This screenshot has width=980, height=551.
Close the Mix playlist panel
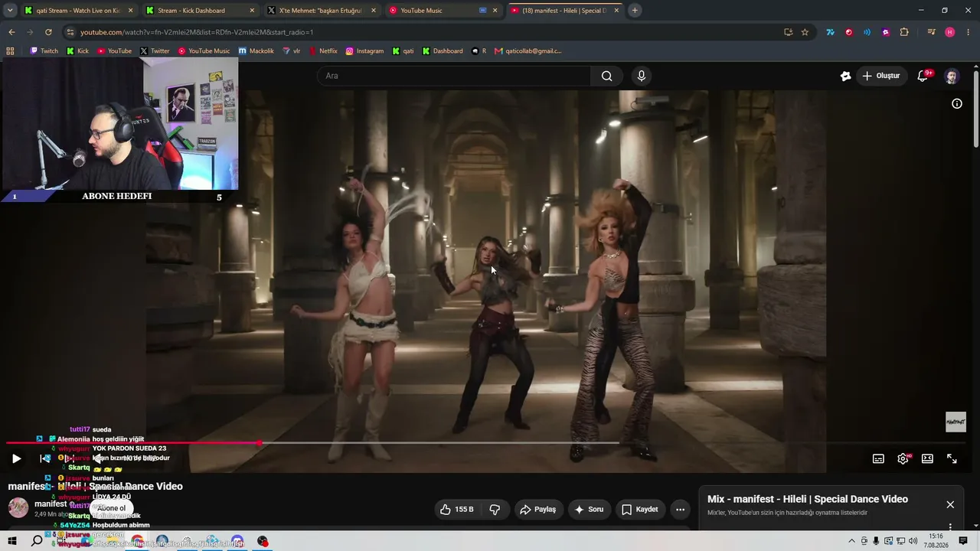click(x=950, y=504)
